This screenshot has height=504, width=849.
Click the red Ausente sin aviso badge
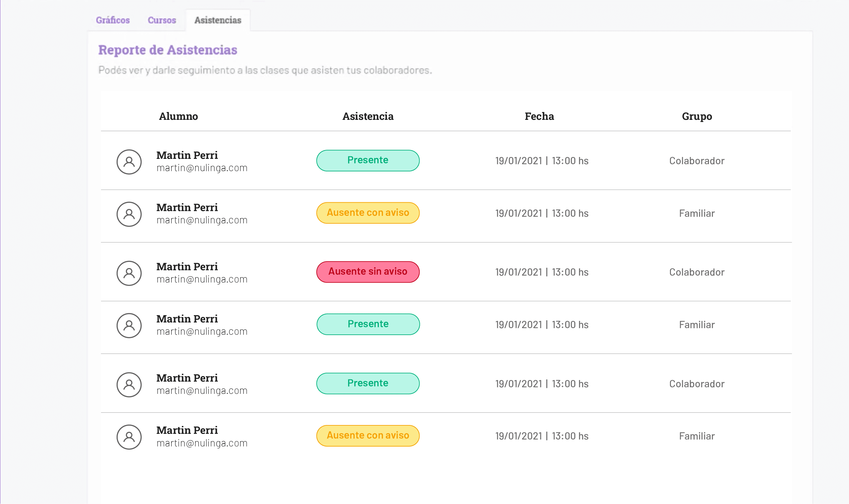368,272
